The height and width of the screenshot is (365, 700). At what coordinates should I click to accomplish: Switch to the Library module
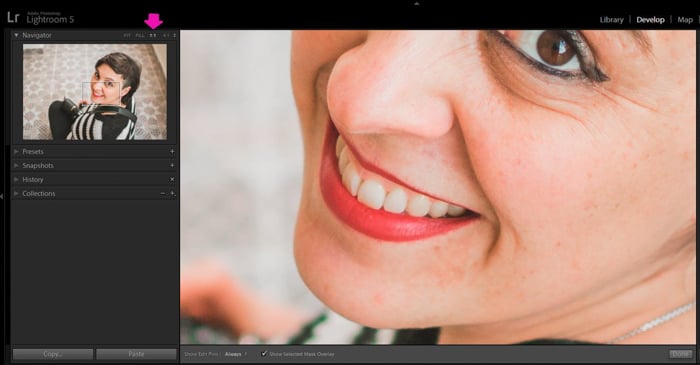(x=612, y=20)
